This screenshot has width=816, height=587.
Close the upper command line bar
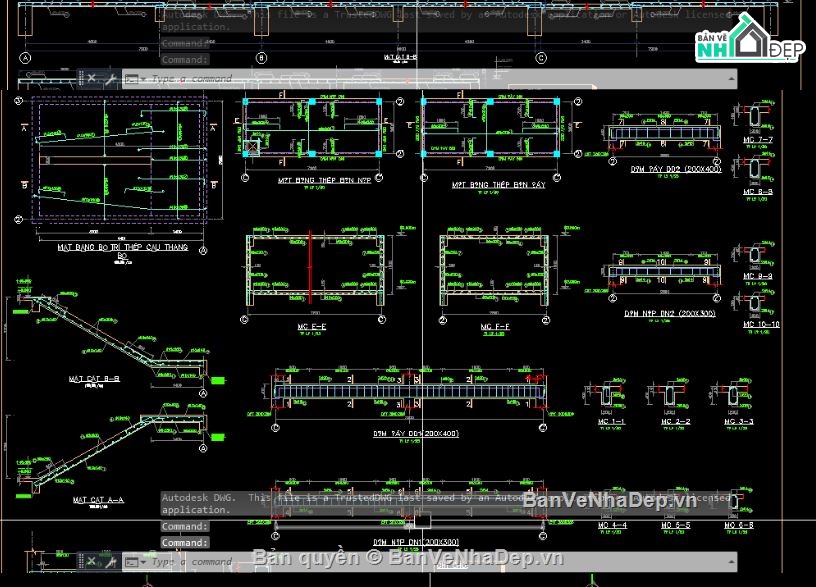click(x=91, y=78)
